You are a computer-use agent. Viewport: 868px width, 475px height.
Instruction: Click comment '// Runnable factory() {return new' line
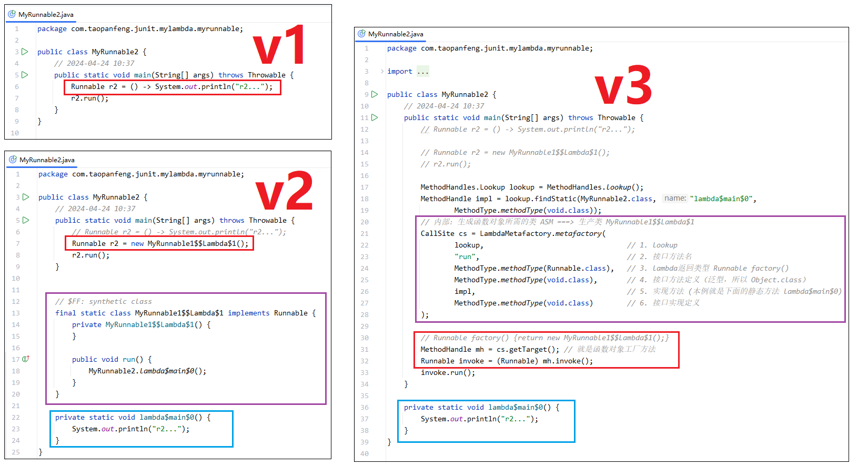pyautogui.click(x=544, y=338)
